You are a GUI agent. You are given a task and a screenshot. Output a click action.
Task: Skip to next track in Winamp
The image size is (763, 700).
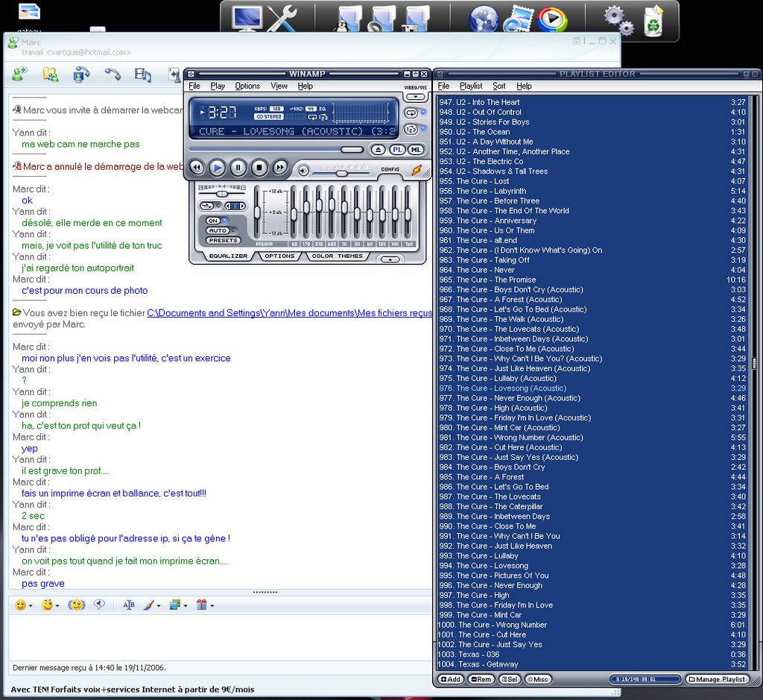(x=280, y=168)
